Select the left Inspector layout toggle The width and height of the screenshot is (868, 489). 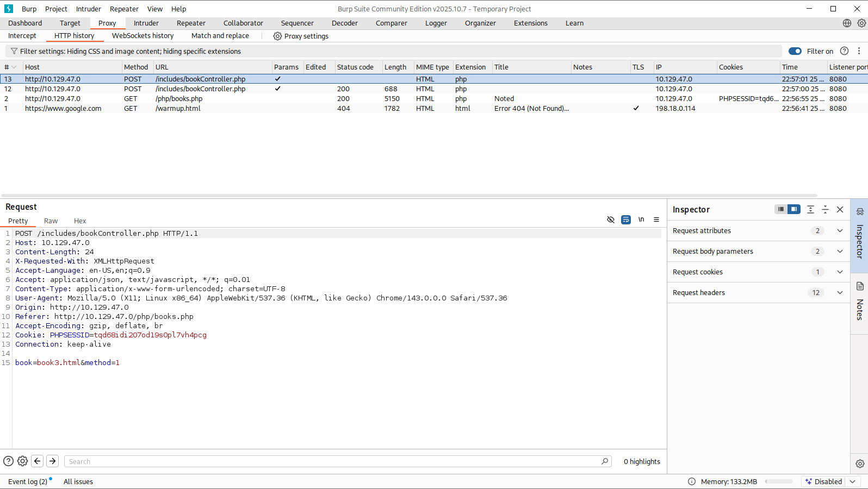click(x=780, y=209)
